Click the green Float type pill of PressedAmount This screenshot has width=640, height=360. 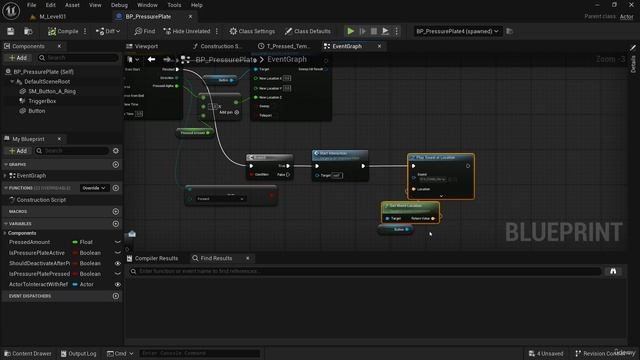75,242
